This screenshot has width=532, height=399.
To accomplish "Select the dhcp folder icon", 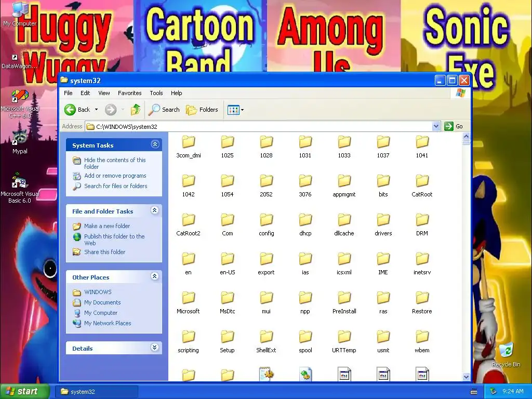I will coord(305,220).
